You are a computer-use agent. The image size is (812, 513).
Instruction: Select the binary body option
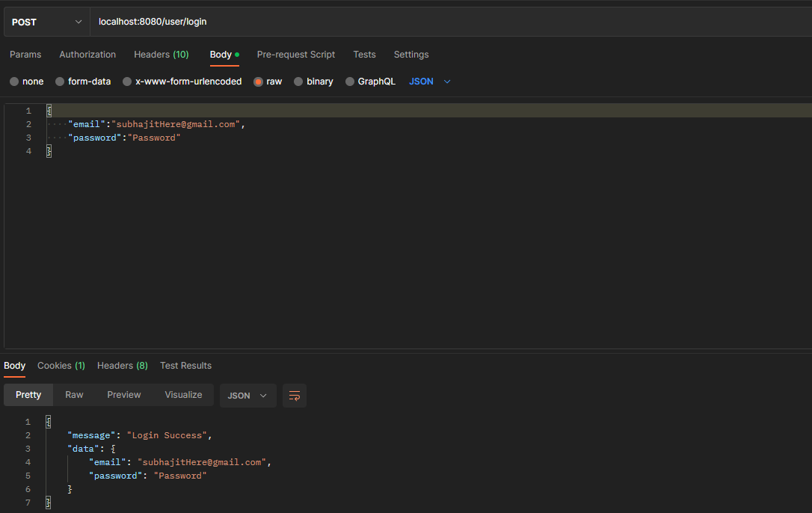point(313,81)
